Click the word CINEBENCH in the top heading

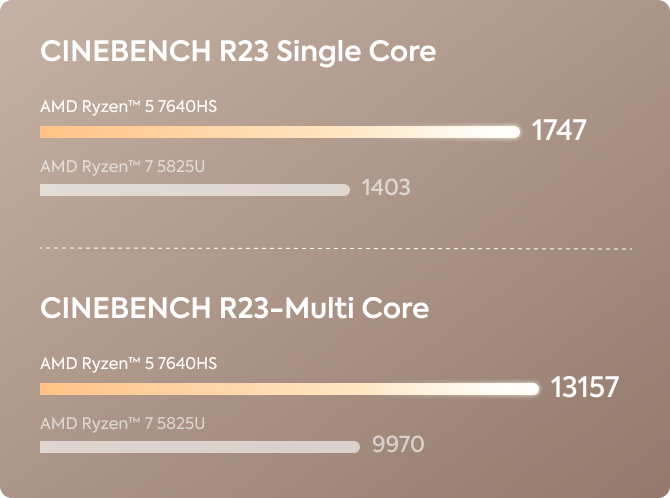click(126, 51)
